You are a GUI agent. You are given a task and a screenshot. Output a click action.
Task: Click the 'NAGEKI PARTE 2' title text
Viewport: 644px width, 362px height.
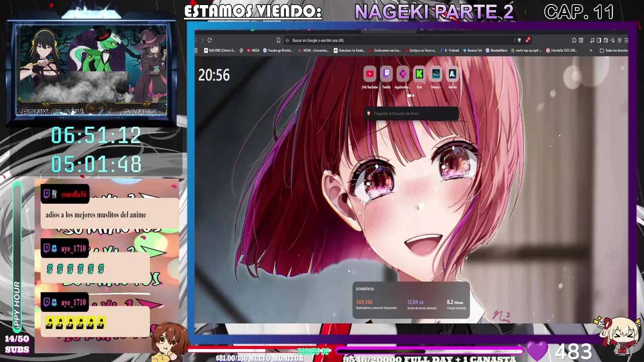click(434, 12)
